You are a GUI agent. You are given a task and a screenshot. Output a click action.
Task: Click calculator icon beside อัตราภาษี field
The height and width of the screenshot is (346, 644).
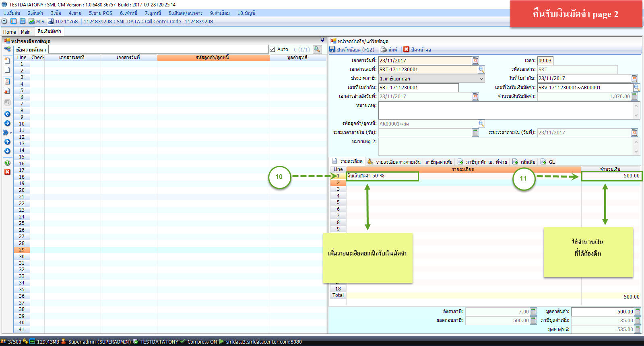point(533,311)
